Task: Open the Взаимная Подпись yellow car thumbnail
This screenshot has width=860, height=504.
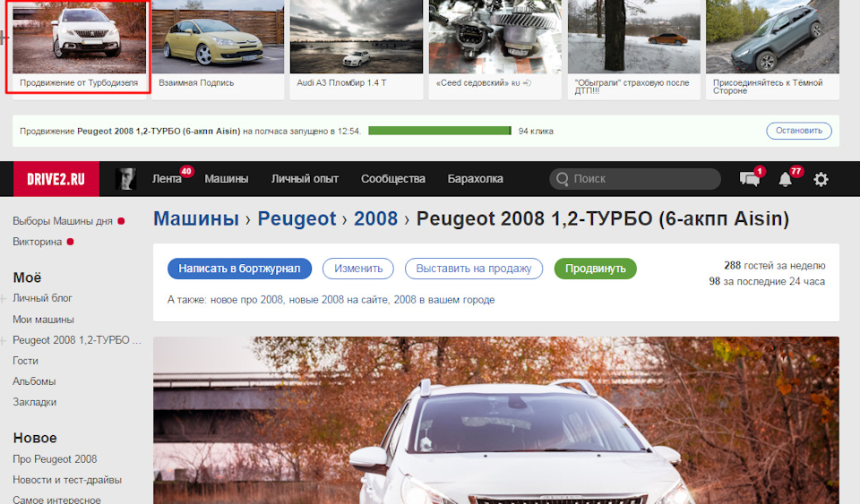Action: [x=218, y=37]
